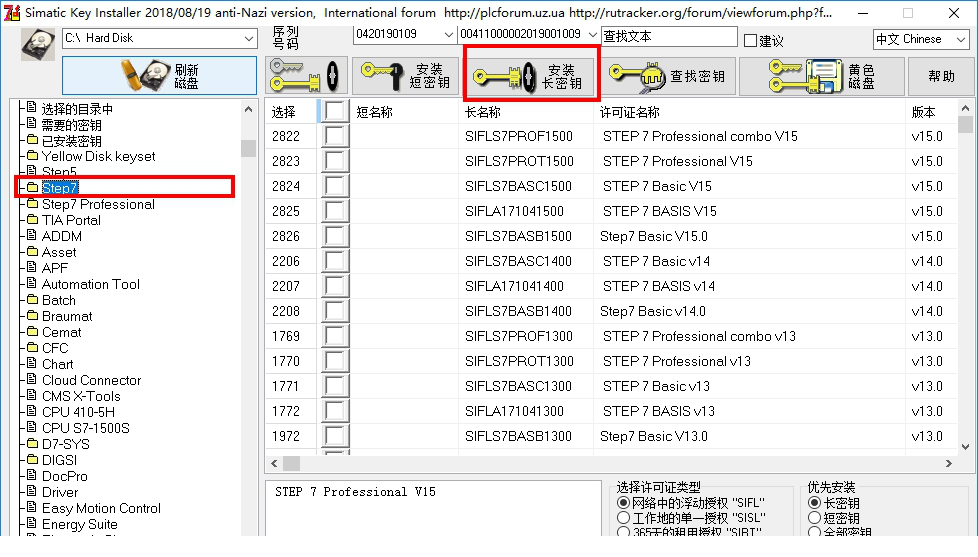
Task: Click the Yellow Disk keyset folder icon
Action: click(x=32, y=155)
